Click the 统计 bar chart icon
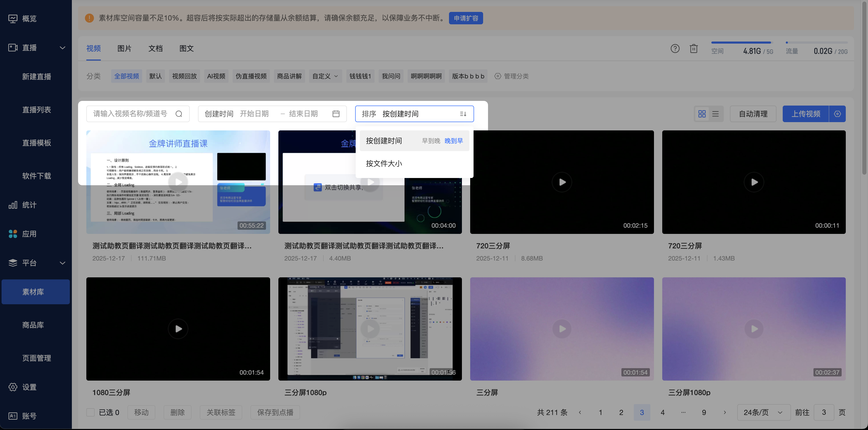Viewport: 868px width, 430px height. click(x=13, y=205)
